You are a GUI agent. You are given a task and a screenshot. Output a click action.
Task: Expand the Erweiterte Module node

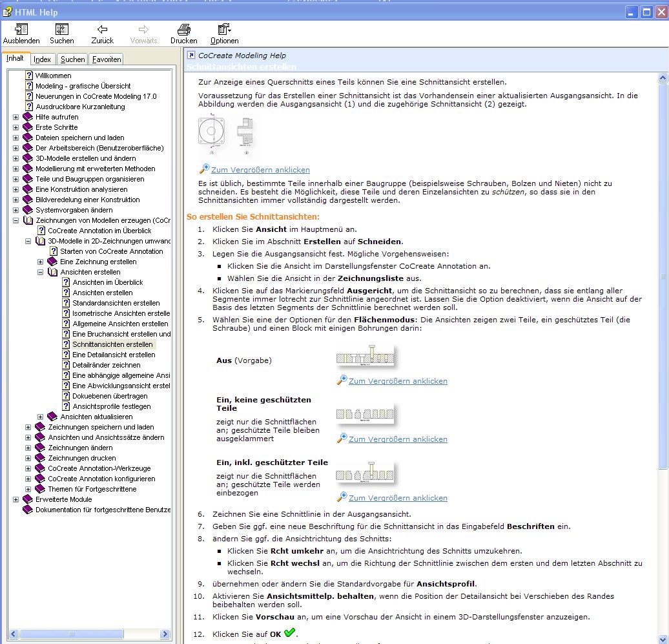[x=15, y=499]
